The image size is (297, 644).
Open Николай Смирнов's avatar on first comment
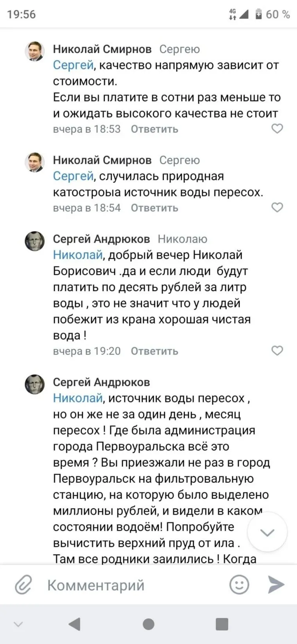35,51
